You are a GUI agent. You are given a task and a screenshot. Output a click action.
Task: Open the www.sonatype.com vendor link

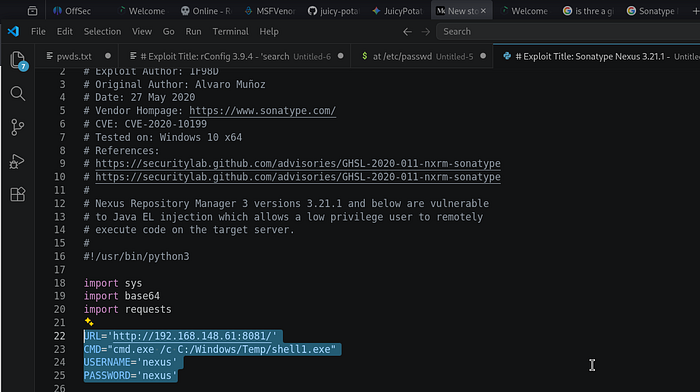[262, 111]
